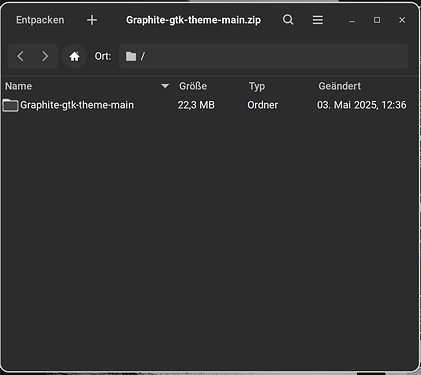Close the Graphite-gtk-theme-main.zip window
Image resolution: width=421 pixels, height=375 pixels.
click(x=402, y=20)
